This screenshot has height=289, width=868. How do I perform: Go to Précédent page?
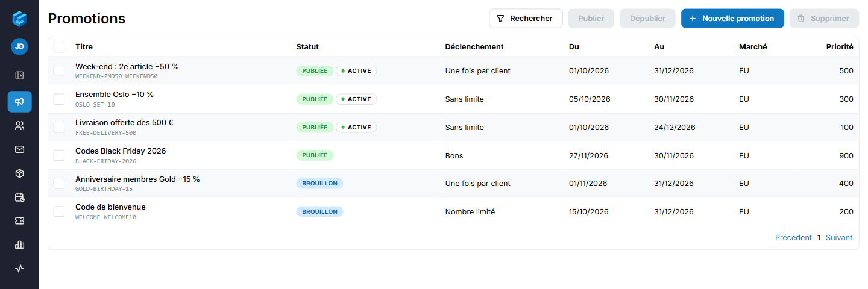click(x=793, y=238)
